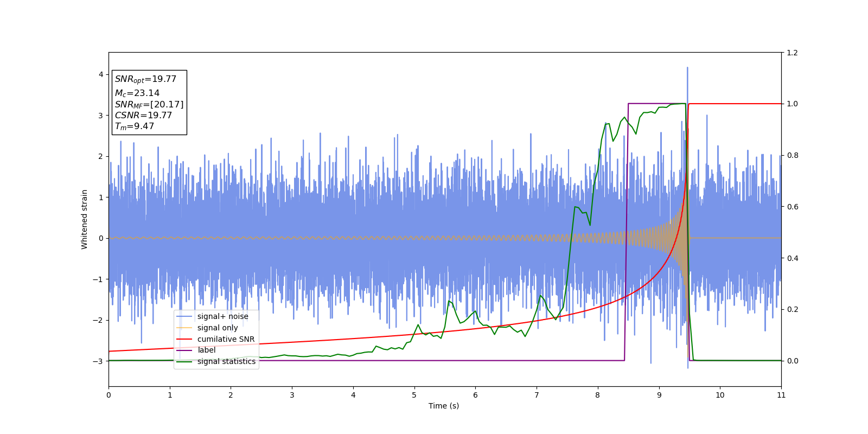The image size is (868, 434).
Task: Click the right y-axis tick label 0.6
Action: 793,207
